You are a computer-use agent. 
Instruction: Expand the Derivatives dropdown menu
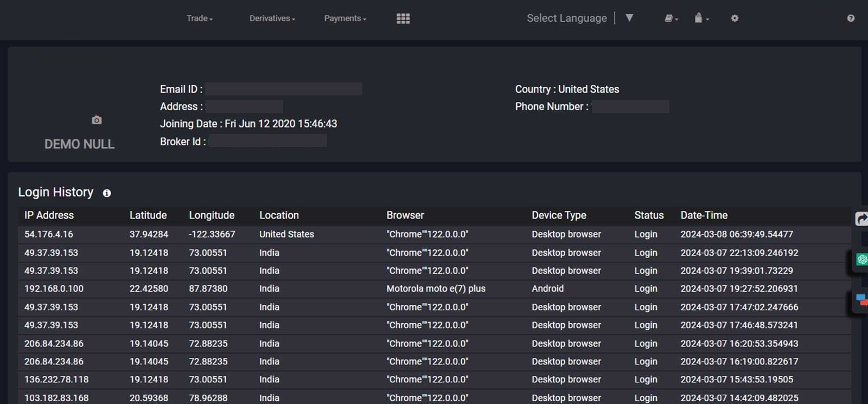272,18
